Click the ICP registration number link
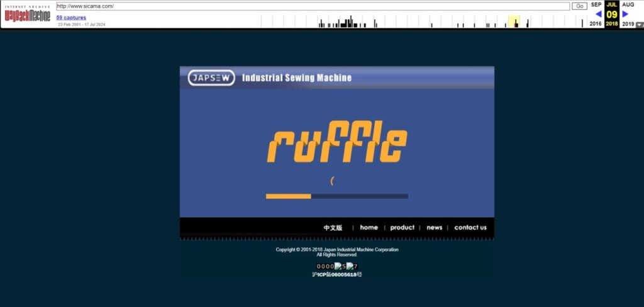Image resolution: width=644 pixels, height=307 pixels. pyautogui.click(x=337, y=274)
